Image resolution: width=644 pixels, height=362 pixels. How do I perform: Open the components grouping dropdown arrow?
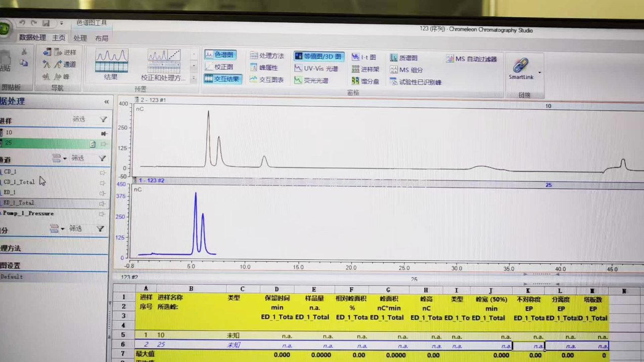63,229
